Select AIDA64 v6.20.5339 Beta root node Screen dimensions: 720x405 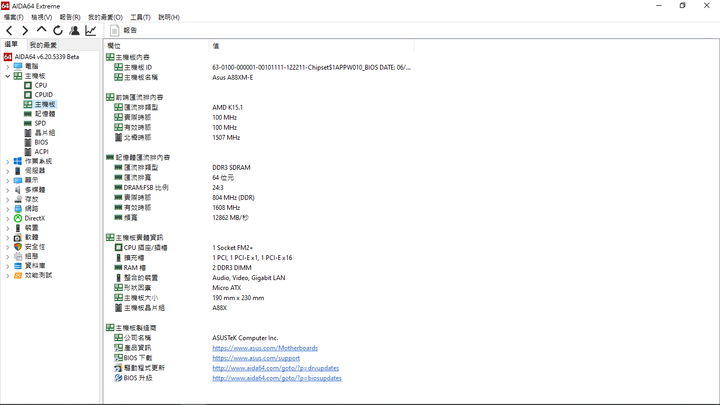point(47,57)
